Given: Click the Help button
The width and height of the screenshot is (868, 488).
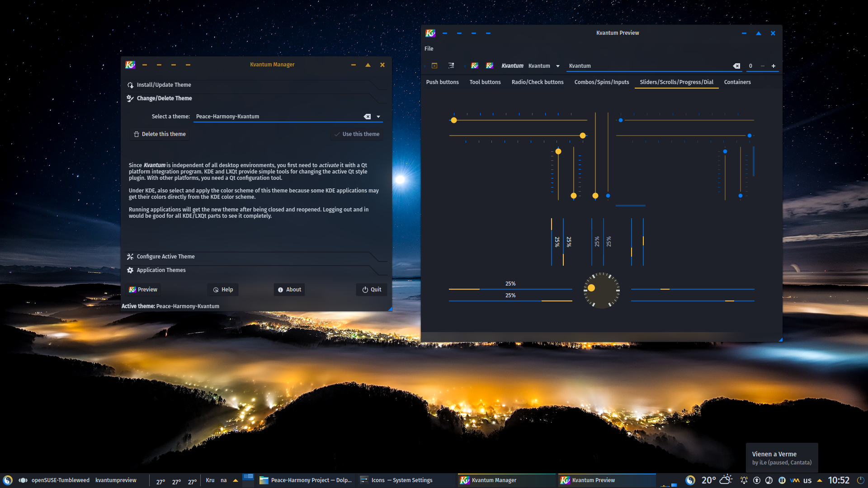Looking at the screenshot, I should (x=223, y=290).
